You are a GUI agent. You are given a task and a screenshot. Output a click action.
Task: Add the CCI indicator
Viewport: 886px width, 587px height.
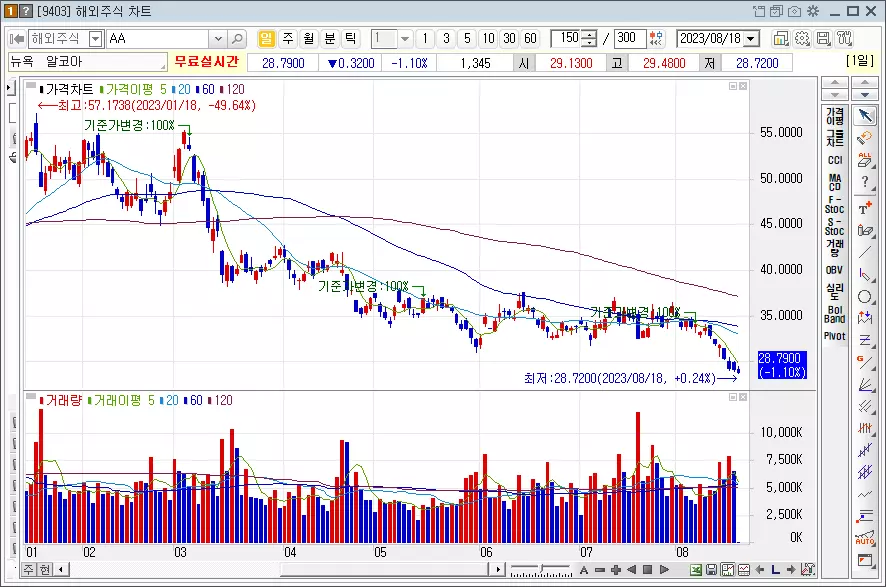(x=835, y=160)
